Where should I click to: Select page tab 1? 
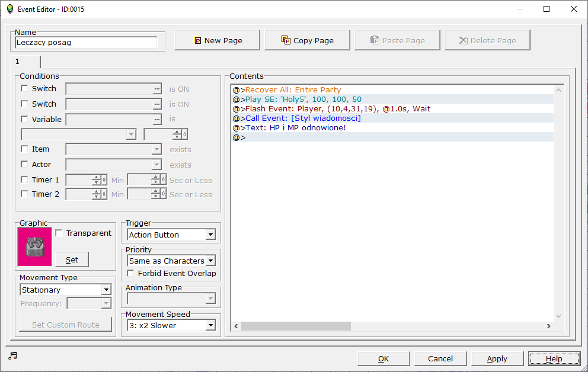[x=25, y=62]
